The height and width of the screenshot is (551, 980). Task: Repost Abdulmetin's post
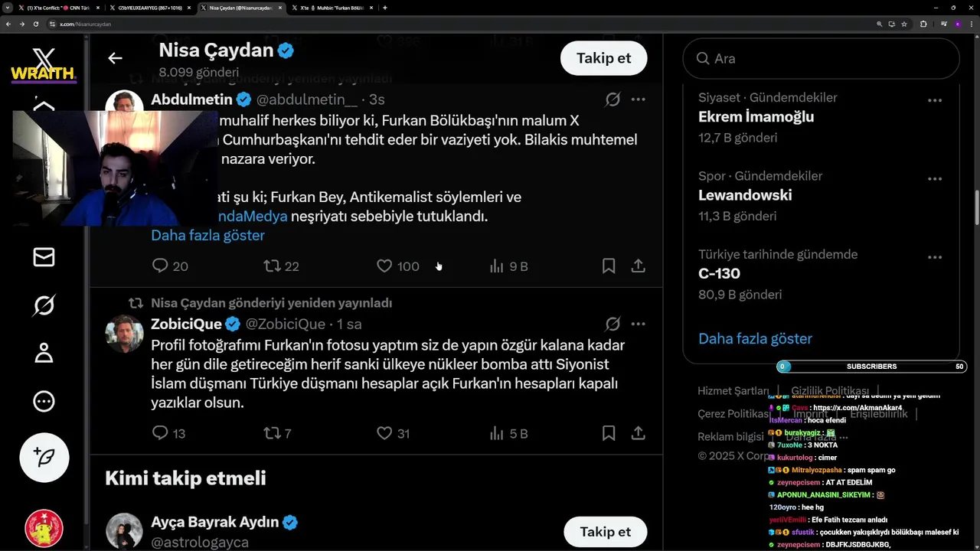point(272,266)
